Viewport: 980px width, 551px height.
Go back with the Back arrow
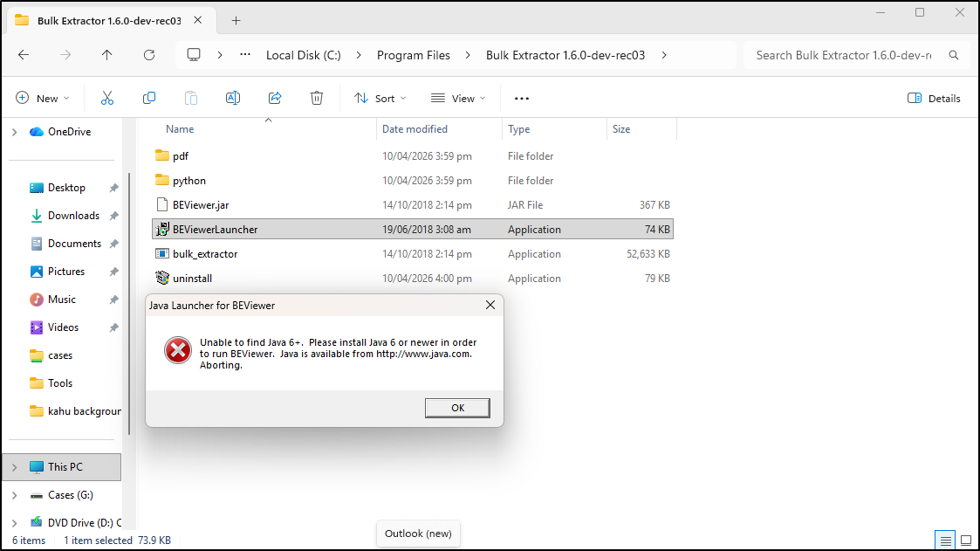(24, 55)
